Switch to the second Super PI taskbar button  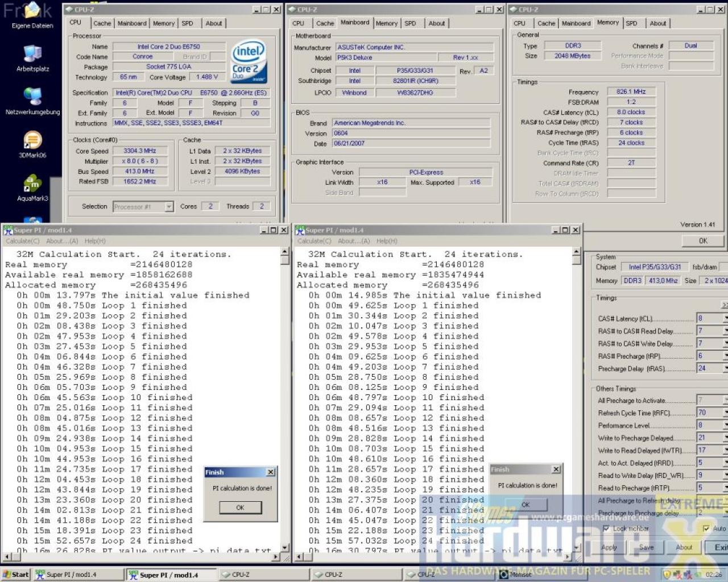click(171, 575)
